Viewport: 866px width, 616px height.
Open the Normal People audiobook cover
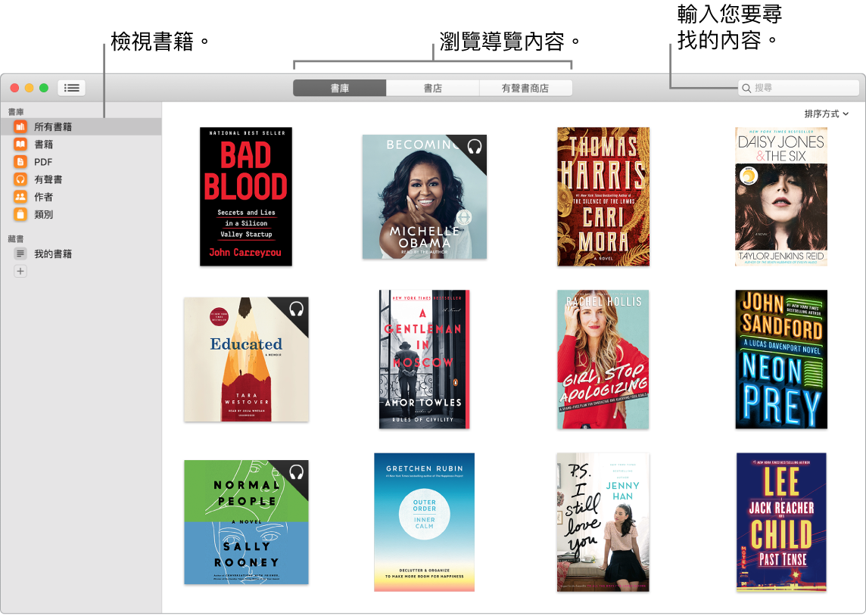pyautogui.click(x=246, y=522)
